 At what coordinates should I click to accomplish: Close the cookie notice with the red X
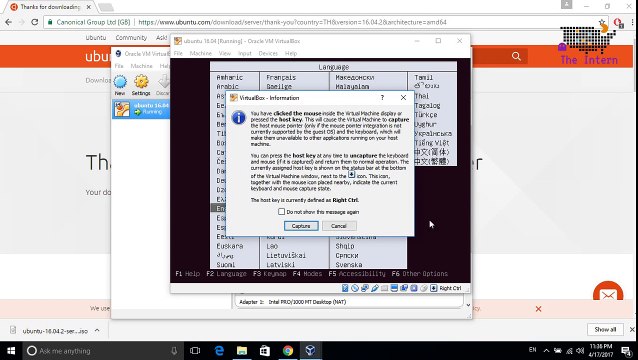point(538,309)
